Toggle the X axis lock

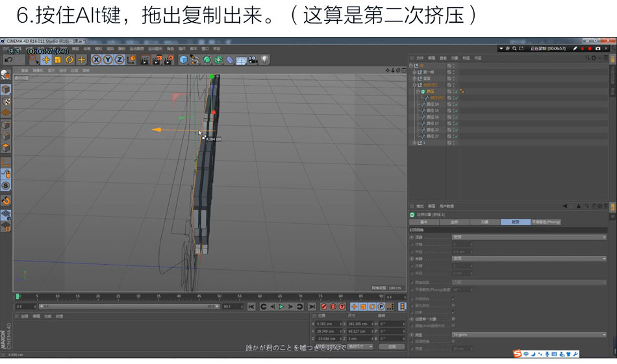pyautogui.click(x=96, y=60)
